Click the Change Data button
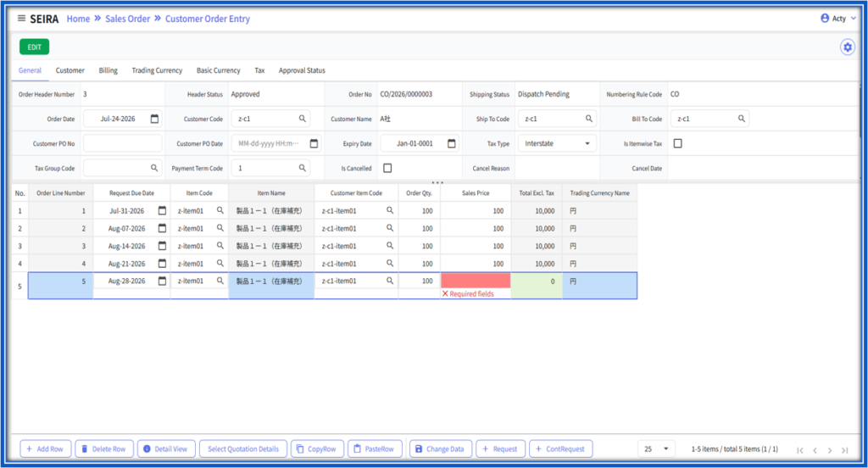Image resolution: width=868 pixels, height=468 pixels. pos(441,448)
